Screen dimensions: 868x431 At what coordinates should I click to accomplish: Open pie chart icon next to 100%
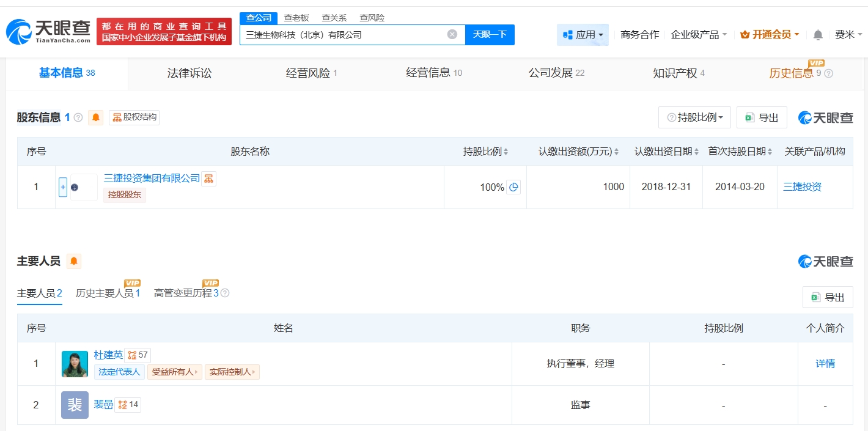click(x=514, y=187)
